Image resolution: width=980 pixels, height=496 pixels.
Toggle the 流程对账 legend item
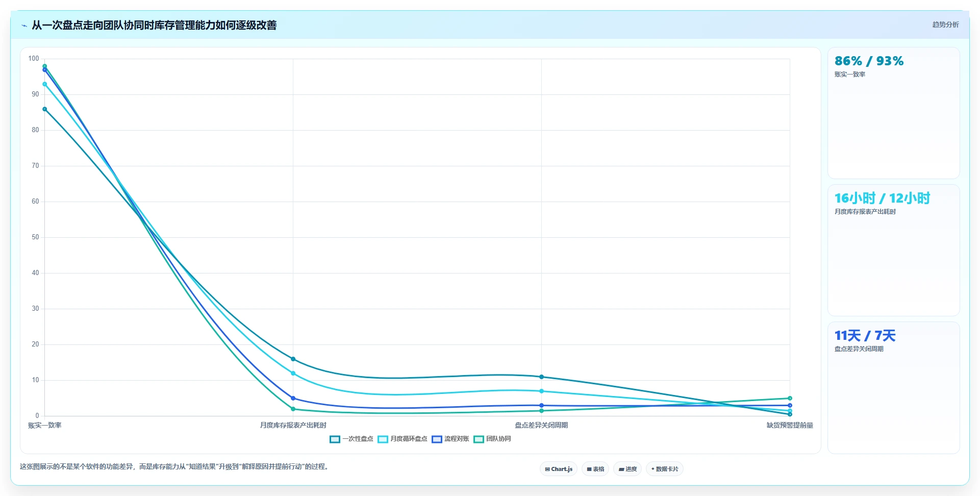click(x=450, y=439)
